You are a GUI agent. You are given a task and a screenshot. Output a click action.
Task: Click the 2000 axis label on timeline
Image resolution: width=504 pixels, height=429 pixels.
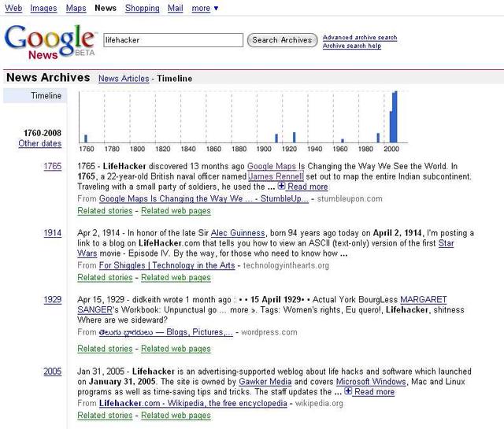pyautogui.click(x=391, y=149)
